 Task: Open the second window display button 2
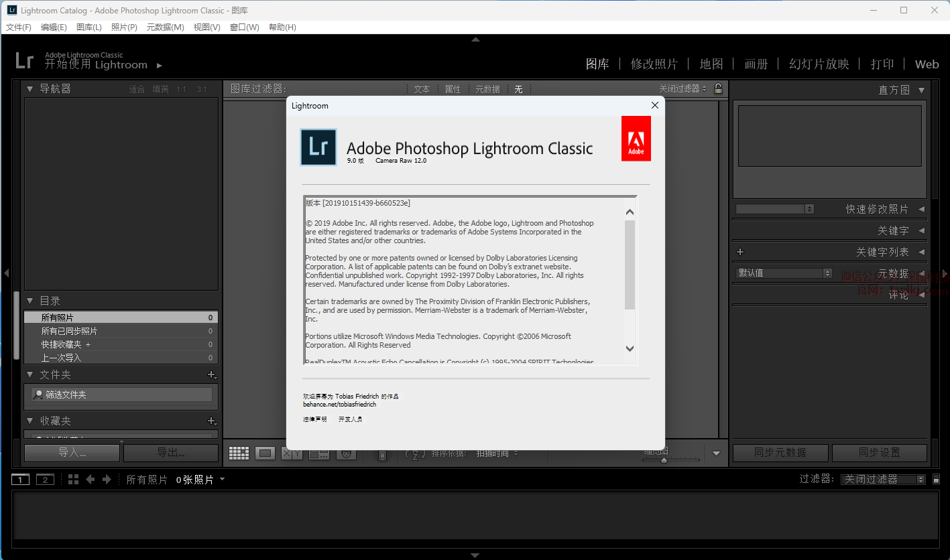tap(45, 480)
